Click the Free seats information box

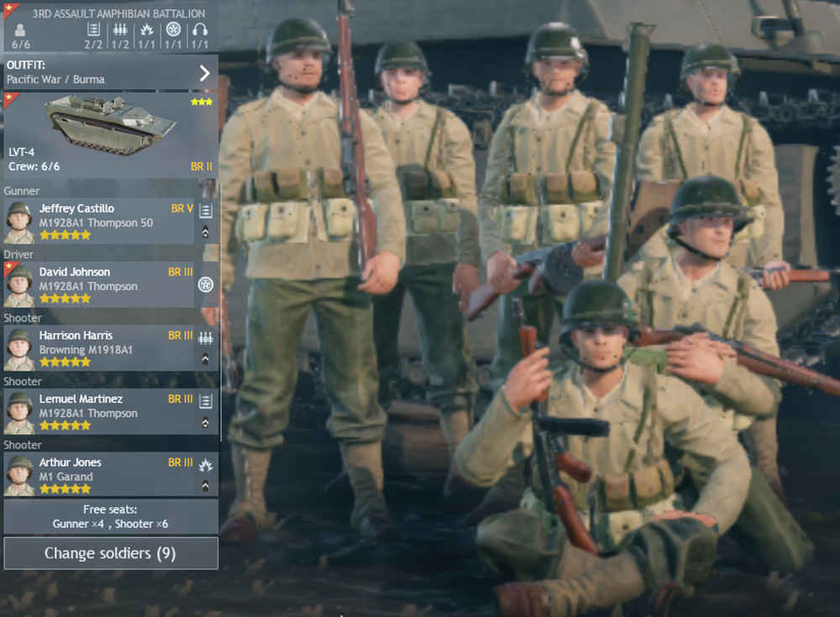coord(111,517)
